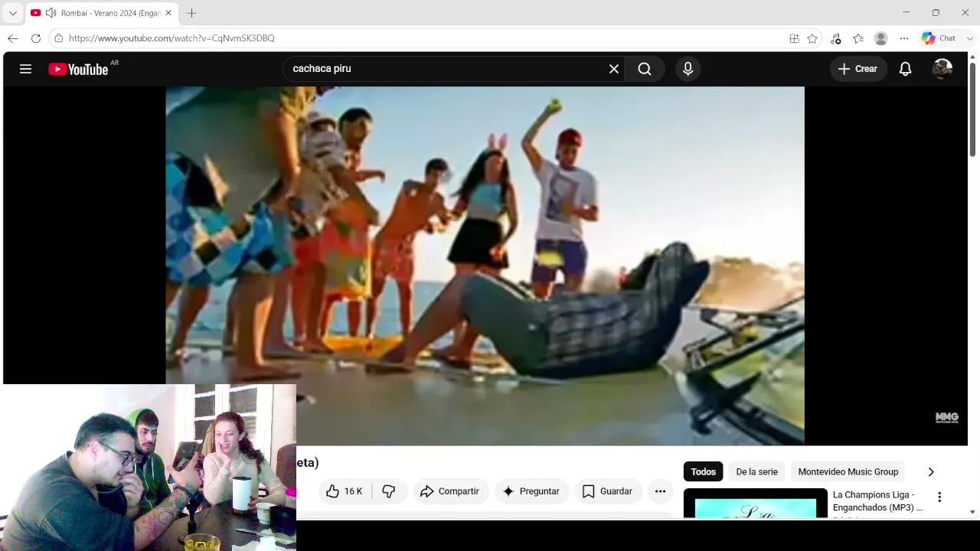Expand the tab actions dropdown

pos(12,13)
